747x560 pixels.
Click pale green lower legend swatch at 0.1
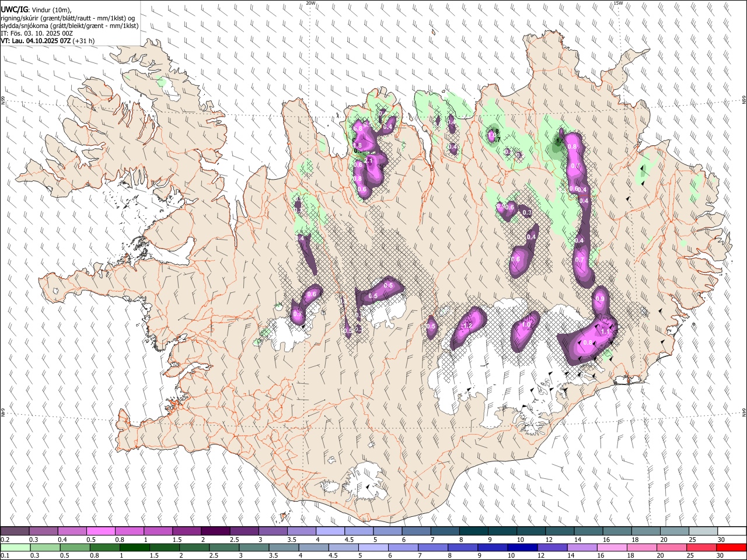click(16, 547)
